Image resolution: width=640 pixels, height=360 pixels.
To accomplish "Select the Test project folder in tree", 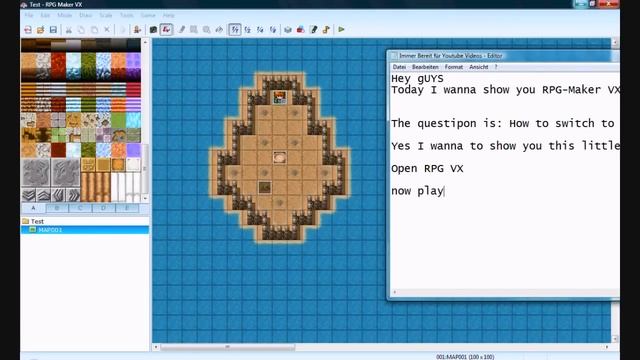I will (x=37, y=221).
